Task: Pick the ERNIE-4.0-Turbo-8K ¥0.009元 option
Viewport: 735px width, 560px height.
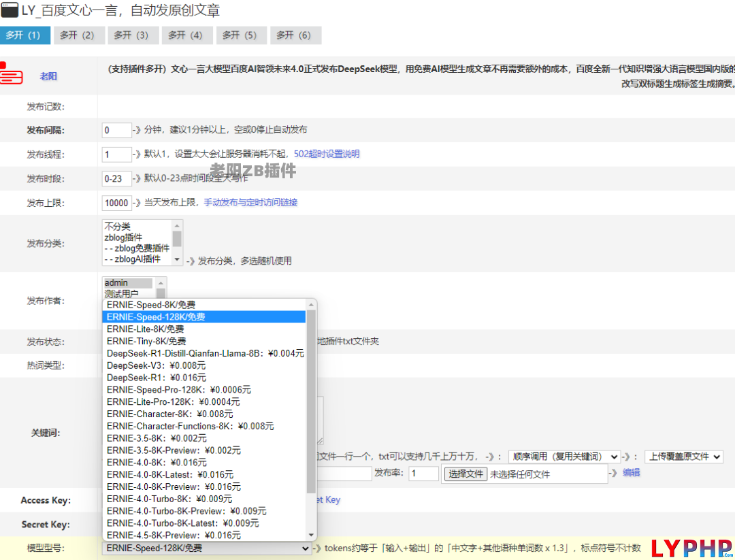Action: click(x=204, y=499)
